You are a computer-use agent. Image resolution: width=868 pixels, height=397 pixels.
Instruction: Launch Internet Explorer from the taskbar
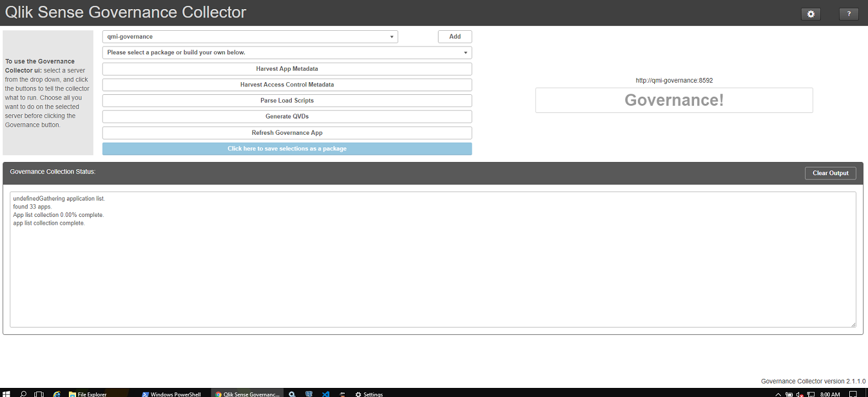pyautogui.click(x=57, y=394)
